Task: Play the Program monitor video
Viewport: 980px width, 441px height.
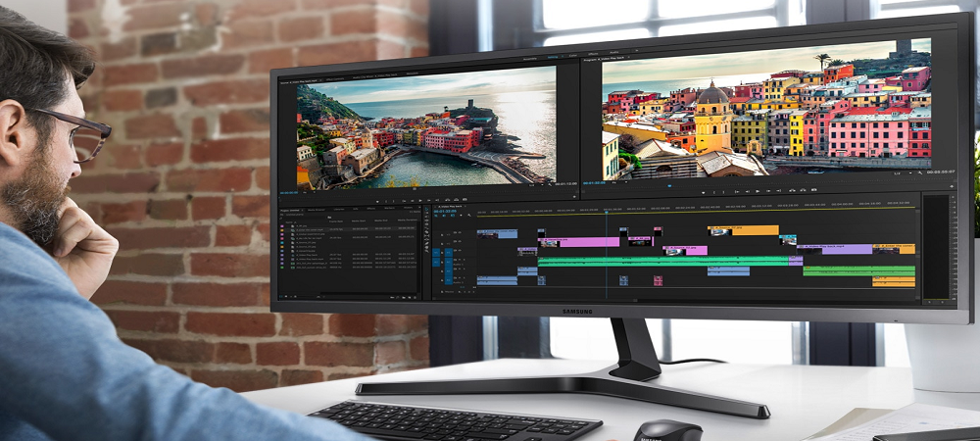Action: pyautogui.click(x=758, y=191)
